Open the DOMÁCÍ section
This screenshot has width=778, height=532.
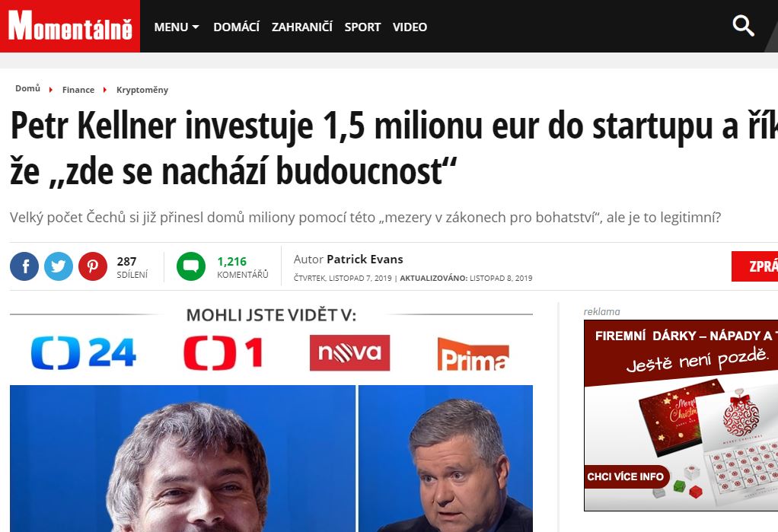click(x=236, y=27)
